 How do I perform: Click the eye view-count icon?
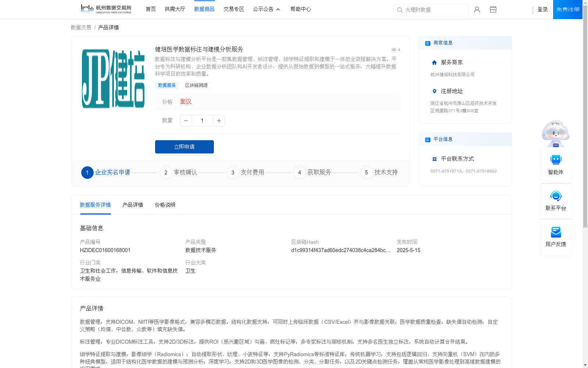point(394,50)
